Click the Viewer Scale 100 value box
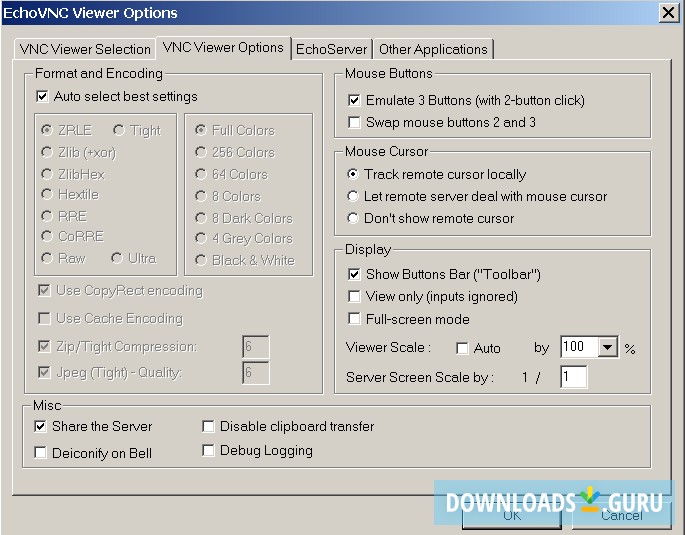The height and width of the screenshot is (535, 685). 579,347
